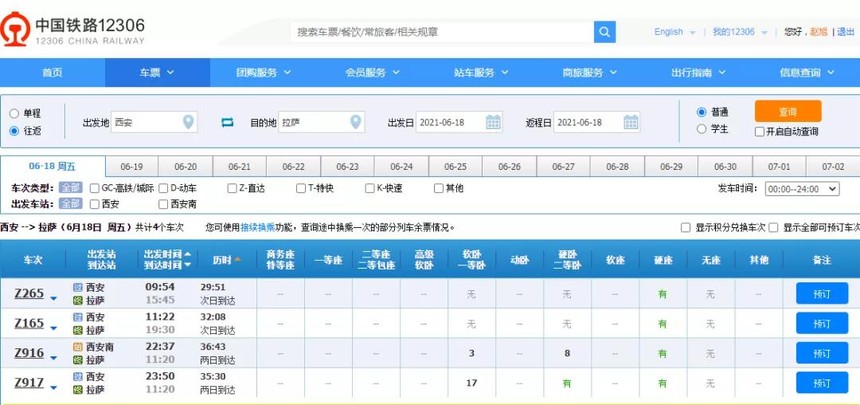Expand the 我的12306 account dropdown
Viewport: 860px width, 405px height.
[764, 32]
